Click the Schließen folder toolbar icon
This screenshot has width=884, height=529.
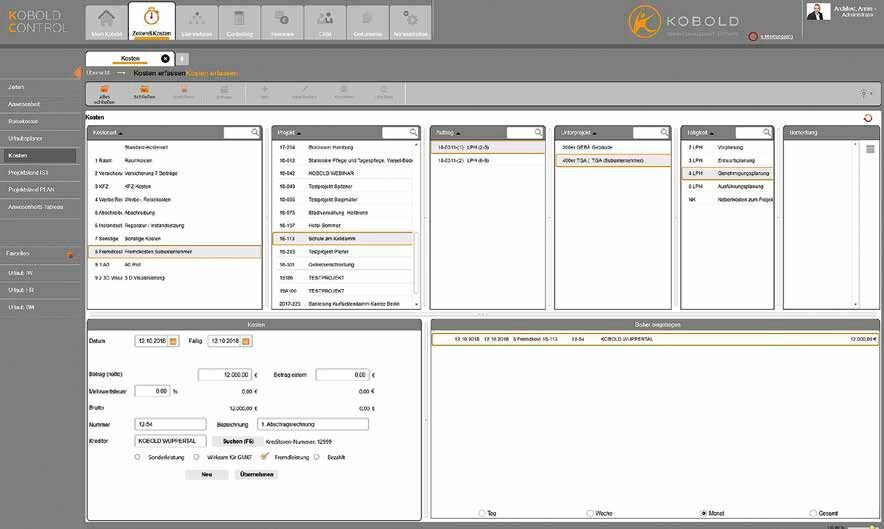click(x=144, y=93)
